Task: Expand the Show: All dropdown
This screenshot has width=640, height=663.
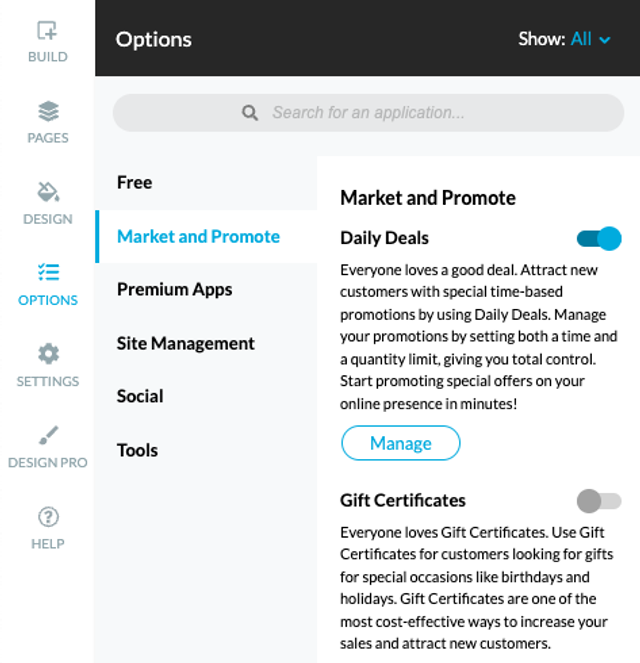Action: click(x=590, y=39)
